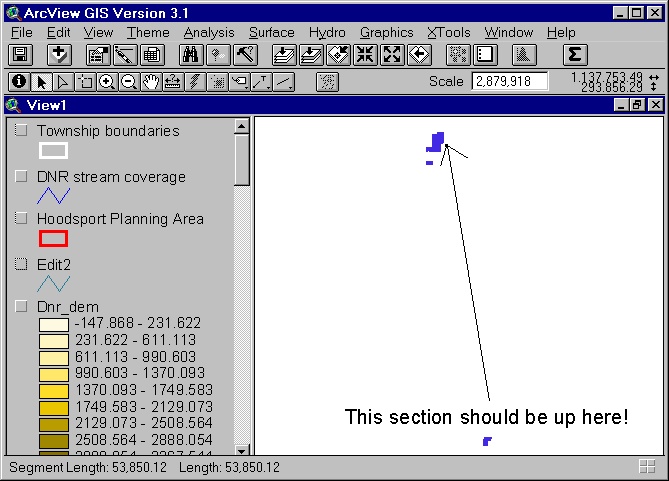Select the black Pointer arrow tool
The height and width of the screenshot is (481, 669).
coord(41,82)
